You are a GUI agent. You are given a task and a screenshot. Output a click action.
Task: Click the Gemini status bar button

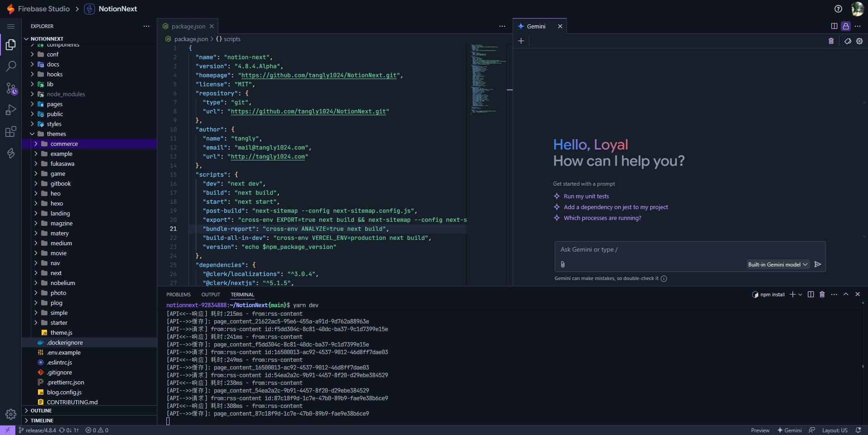pyautogui.click(x=789, y=430)
